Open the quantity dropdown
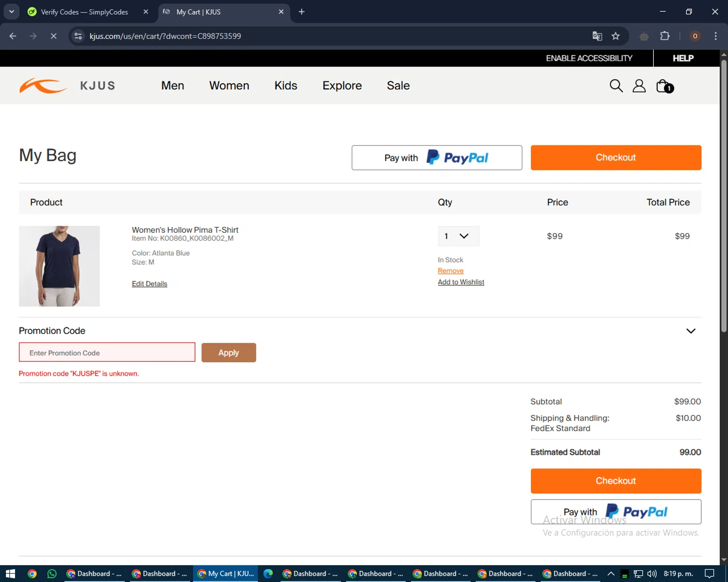Screen dimensions: 728x582 [459, 236]
